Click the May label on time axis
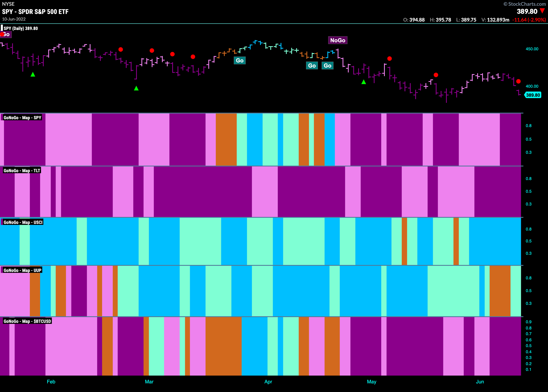Viewport: 548px width, 392px height. 371,382
